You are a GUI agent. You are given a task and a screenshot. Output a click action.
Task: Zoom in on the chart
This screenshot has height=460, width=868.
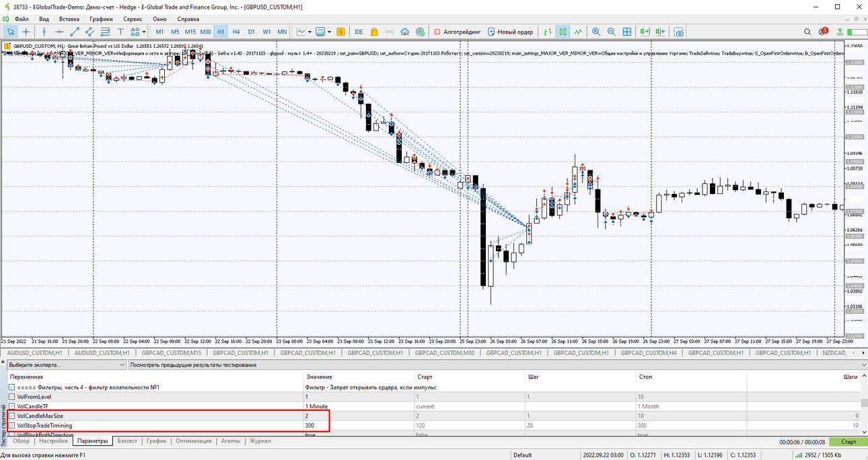pyautogui.click(x=596, y=32)
